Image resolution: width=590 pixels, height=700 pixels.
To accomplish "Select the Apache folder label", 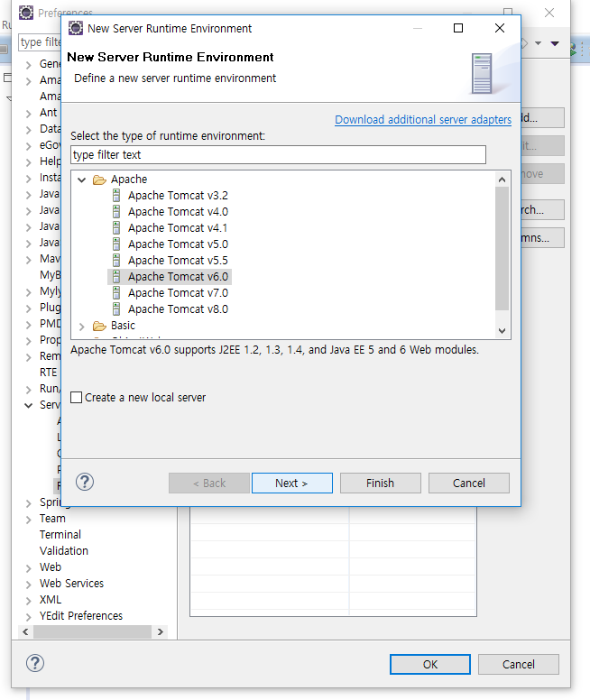I will [129, 179].
